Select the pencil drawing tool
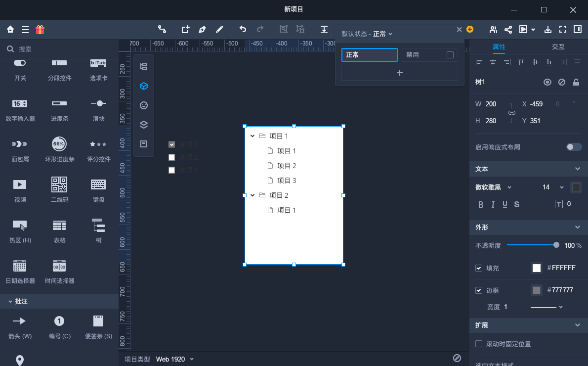The width and height of the screenshot is (588, 366). (x=219, y=30)
